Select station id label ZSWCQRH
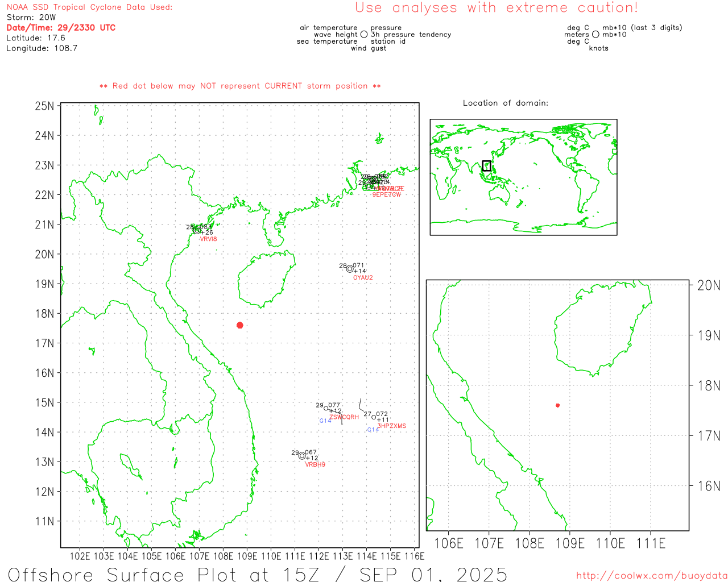This screenshot has height=582, width=728. (x=344, y=417)
